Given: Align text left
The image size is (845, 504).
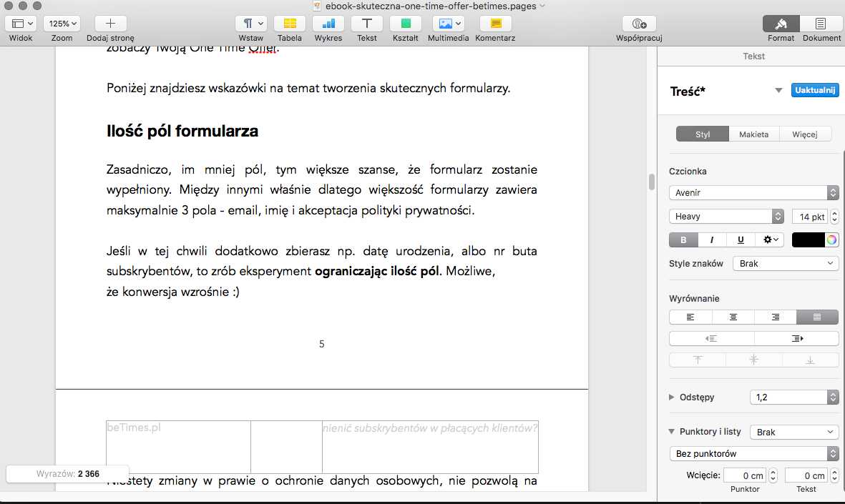Looking at the screenshot, I should click(x=690, y=317).
